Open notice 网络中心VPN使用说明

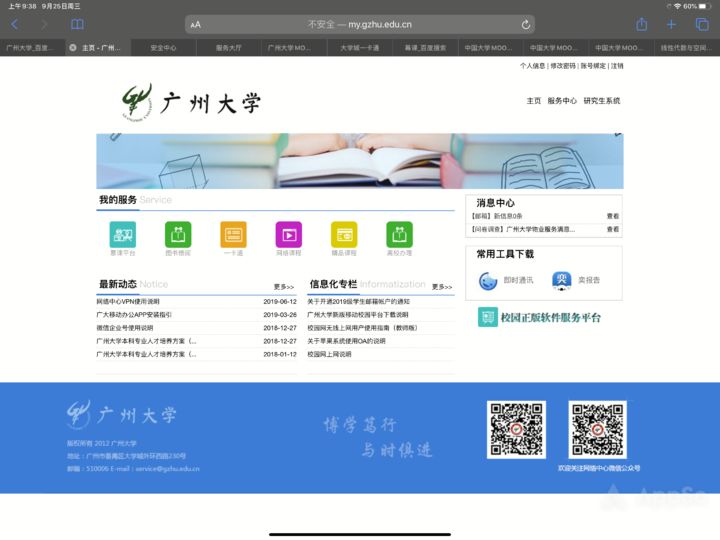[x=128, y=302]
